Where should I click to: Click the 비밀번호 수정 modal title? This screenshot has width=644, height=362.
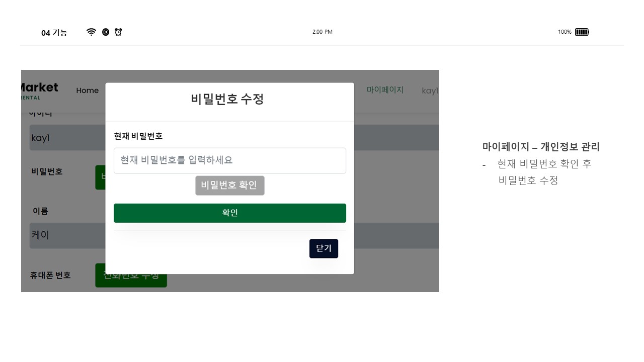[x=227, y=99]
